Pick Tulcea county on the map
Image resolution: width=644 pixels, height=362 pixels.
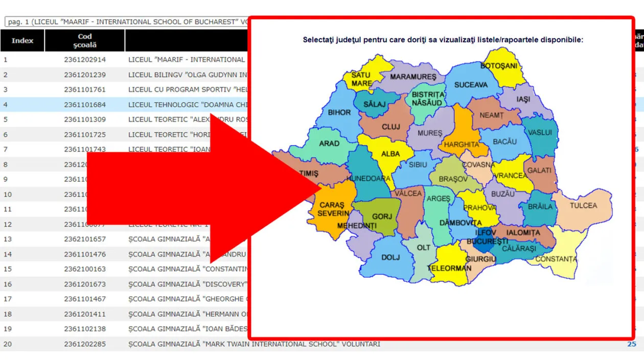pyautogui.click(x=583, y=205)
